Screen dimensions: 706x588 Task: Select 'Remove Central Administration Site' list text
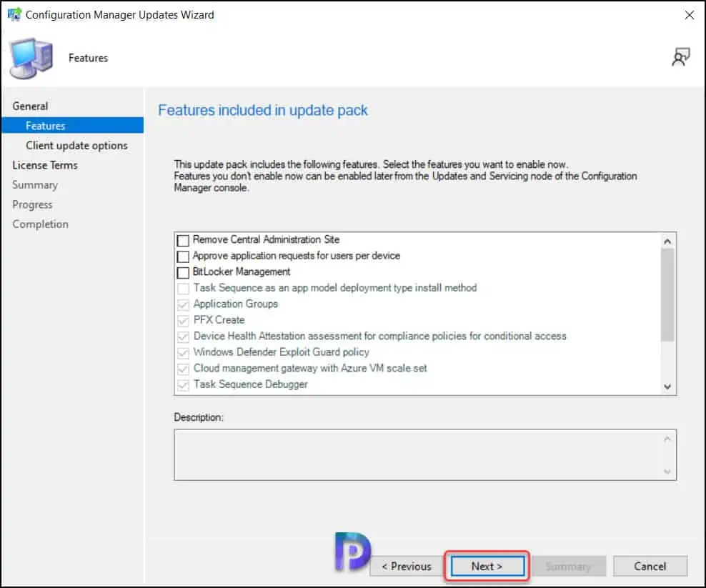(266, 239)
